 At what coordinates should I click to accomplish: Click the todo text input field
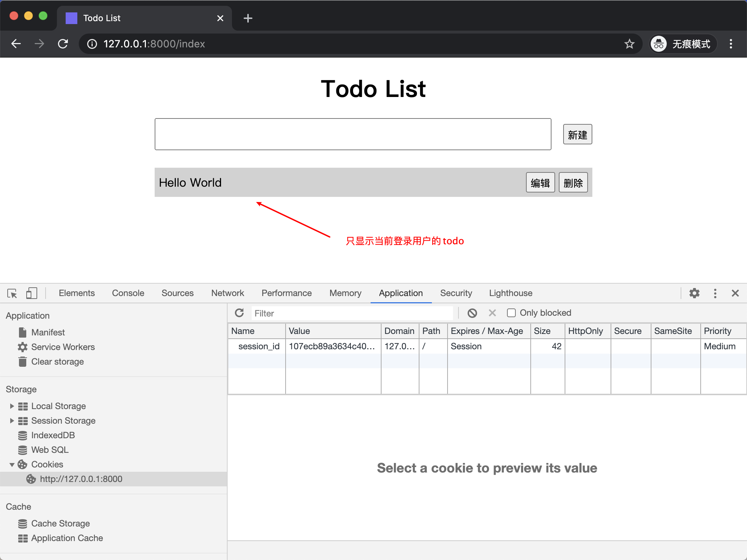coord(352,133)
